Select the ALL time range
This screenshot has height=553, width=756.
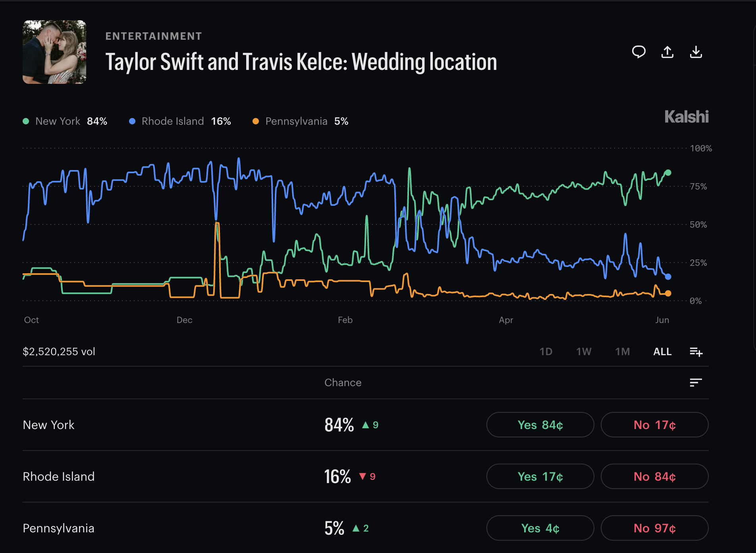(663, 352)
